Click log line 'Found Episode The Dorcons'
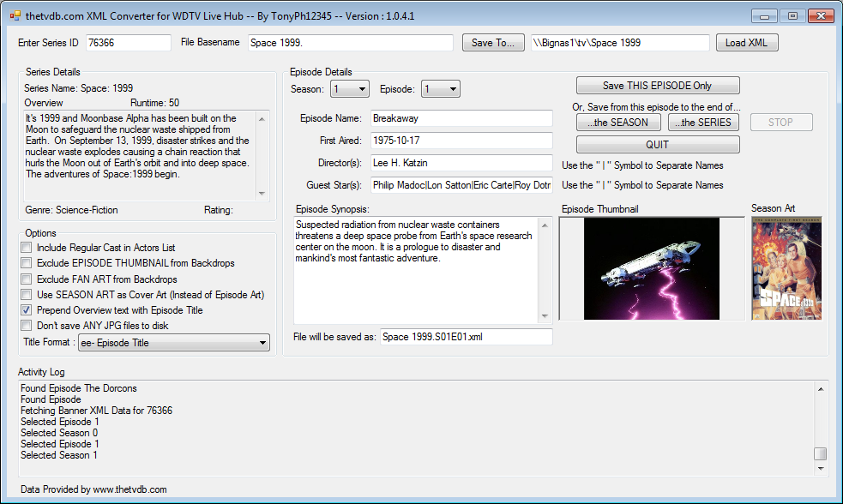Screen dimensions: 843x504 point(79,388)
